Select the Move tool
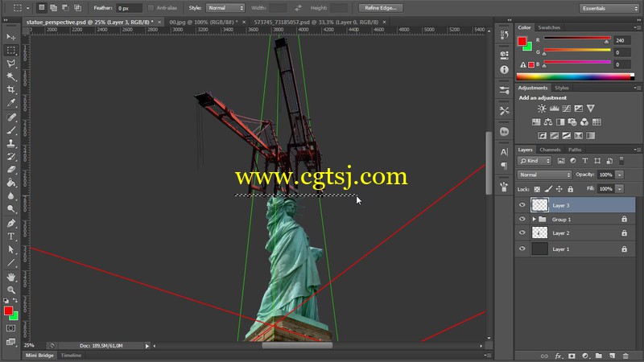 [11, 37]
